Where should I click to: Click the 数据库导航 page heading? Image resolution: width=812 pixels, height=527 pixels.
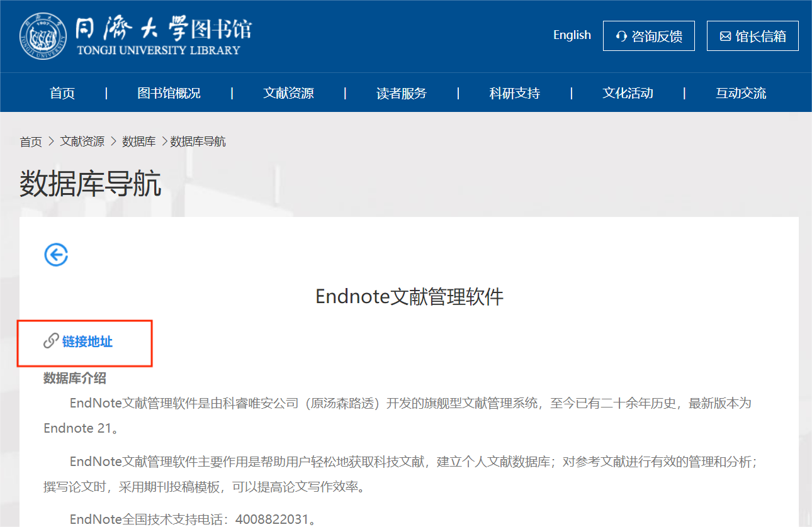[x=91, y=183]
